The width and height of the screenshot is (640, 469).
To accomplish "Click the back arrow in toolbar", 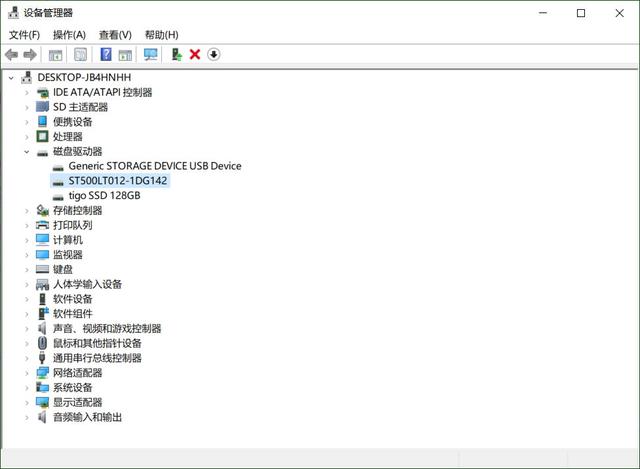I will point(11,54).
